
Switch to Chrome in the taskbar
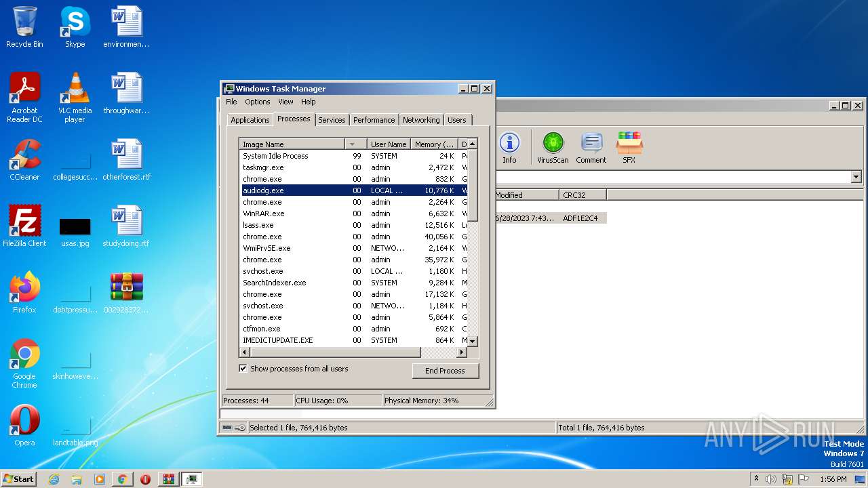(x=122, y=479)
